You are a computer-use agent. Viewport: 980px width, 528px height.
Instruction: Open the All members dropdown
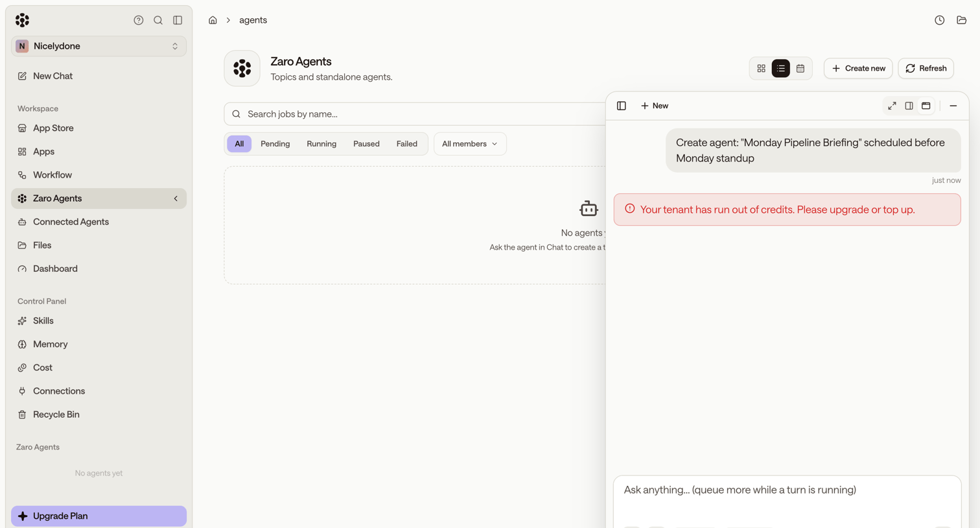pyautogui.click(x=470, y=144)
